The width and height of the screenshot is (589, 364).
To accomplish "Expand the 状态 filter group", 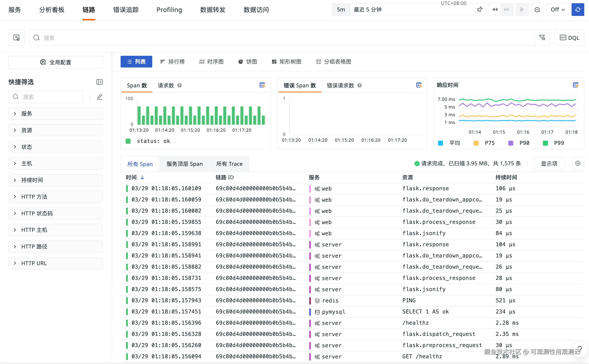I will (56, 147).
